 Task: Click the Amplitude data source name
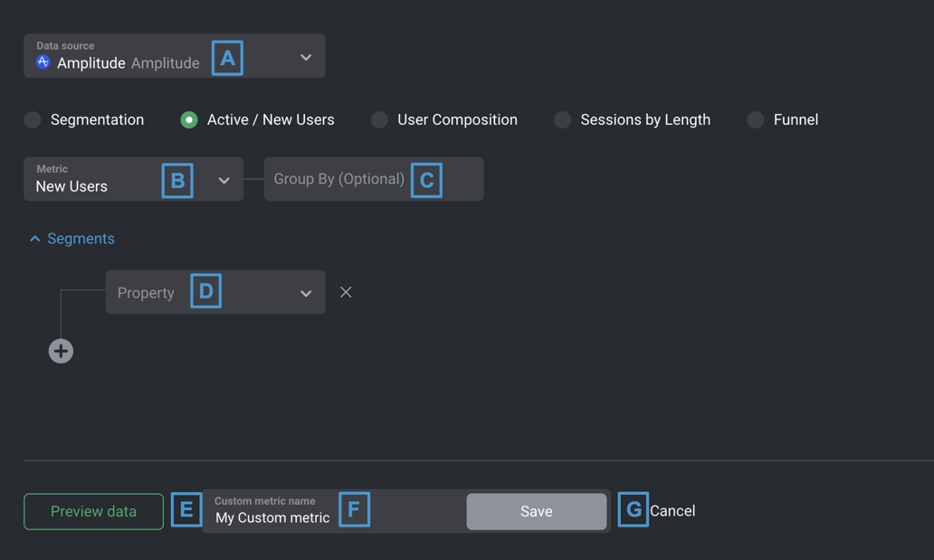91,62
